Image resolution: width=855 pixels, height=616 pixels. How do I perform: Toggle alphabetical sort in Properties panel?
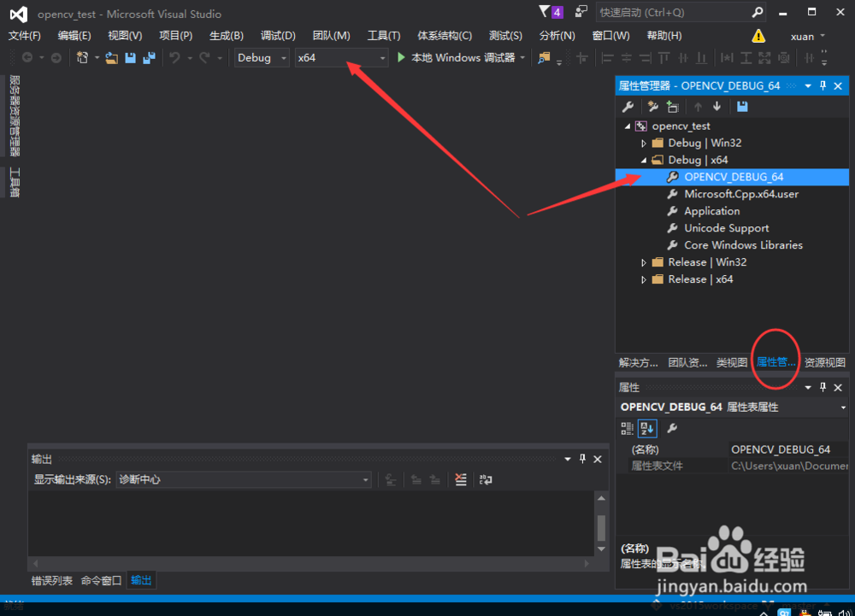[x=647, y=429]
